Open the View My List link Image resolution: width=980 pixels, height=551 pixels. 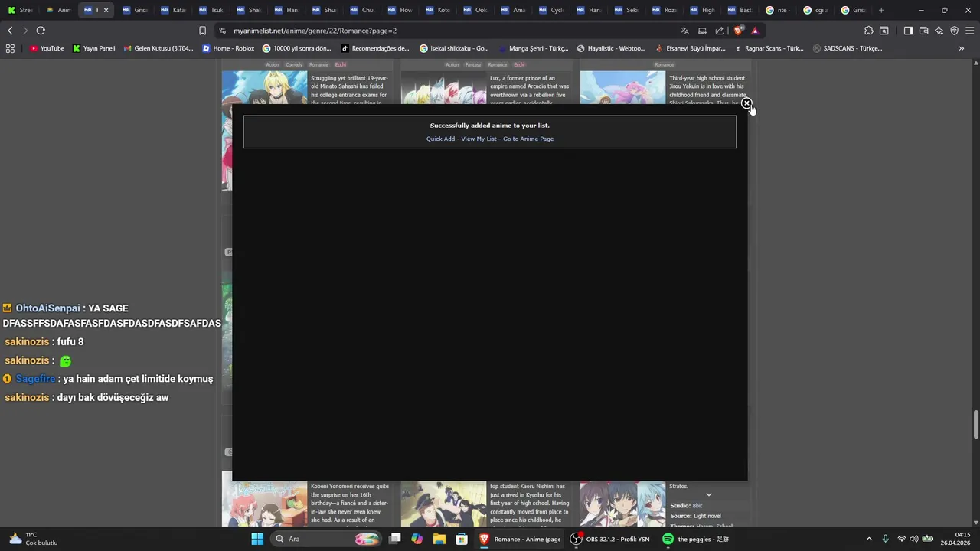[479, 139]
